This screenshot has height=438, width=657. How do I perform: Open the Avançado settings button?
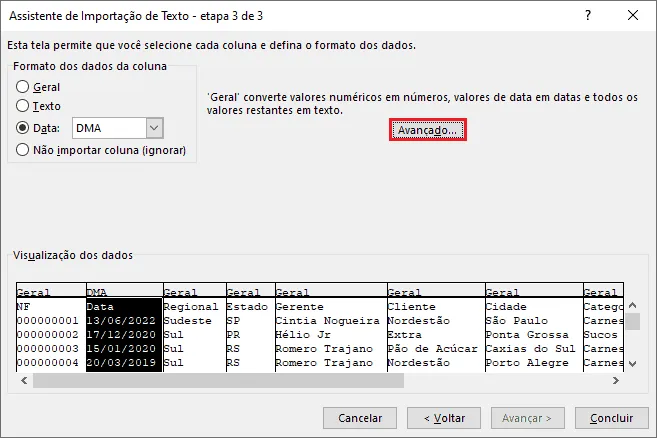point(427,130)
